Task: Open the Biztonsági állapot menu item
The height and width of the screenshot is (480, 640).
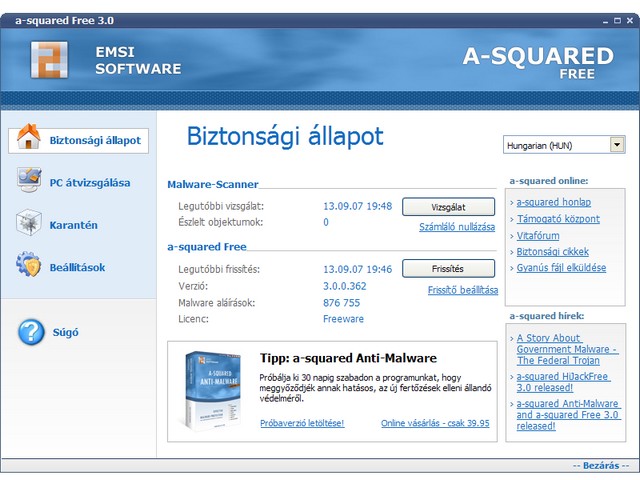Action: 78,141
